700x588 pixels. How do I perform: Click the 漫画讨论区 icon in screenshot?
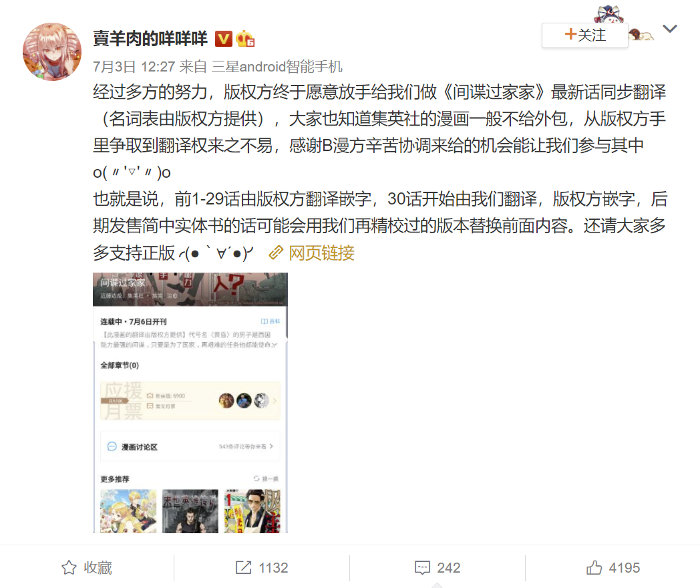click(112, 446)
